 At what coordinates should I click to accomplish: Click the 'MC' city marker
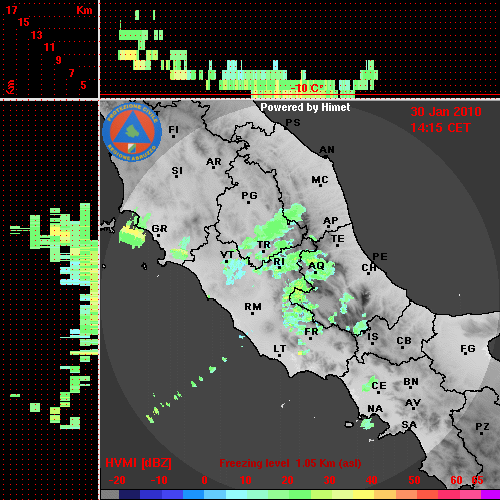(x=320, y=181)
